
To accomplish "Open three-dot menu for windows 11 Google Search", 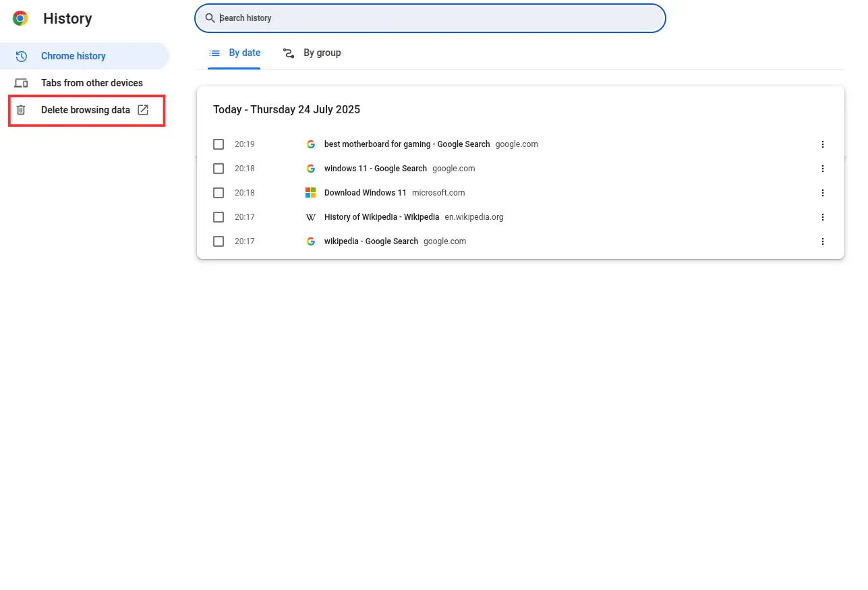I will (822, 169).
